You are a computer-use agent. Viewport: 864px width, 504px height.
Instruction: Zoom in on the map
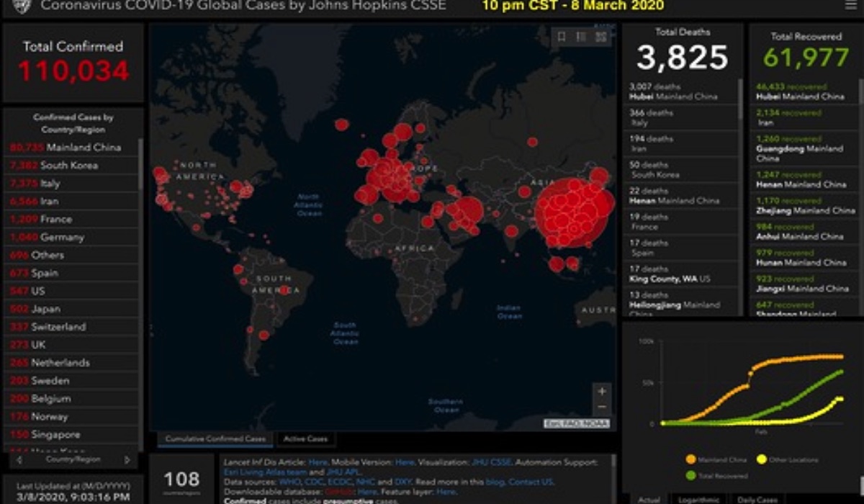click(602, 391)
